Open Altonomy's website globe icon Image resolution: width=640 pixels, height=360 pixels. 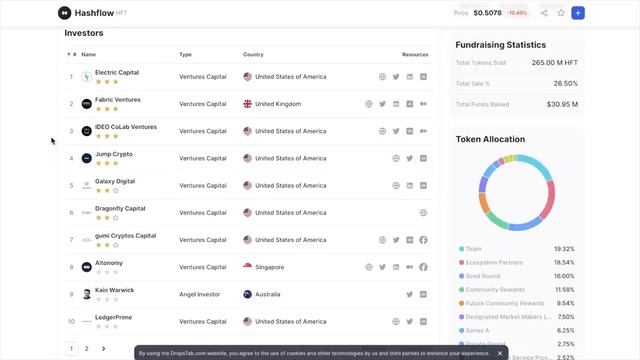point(369,267)
